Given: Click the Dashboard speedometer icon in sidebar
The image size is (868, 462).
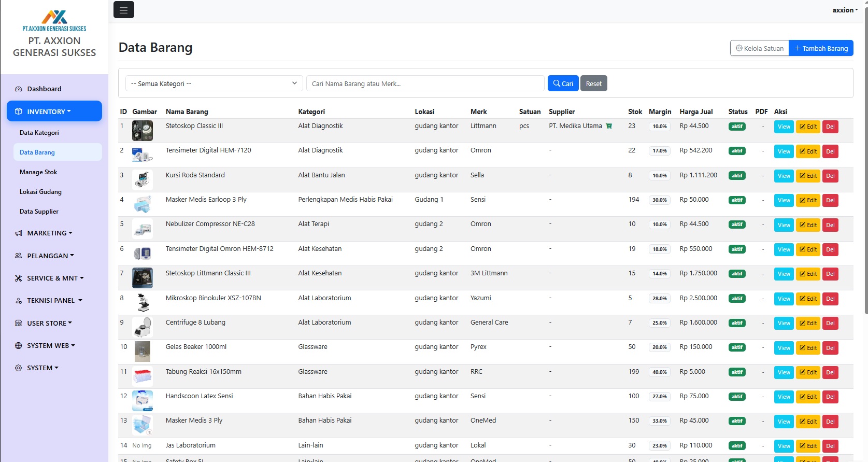Looking at the screenshot, I should (19, 89).
